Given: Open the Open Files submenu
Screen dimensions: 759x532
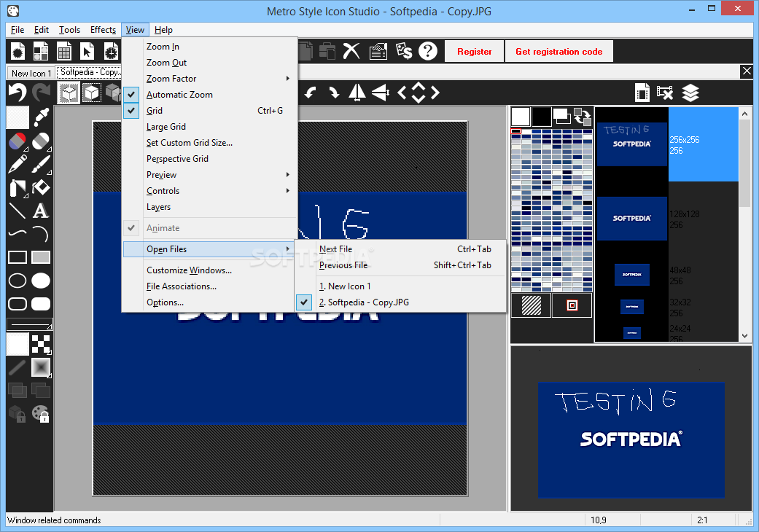Looking at the screenshot, I should pyautogui.click(x=209, y=249).
